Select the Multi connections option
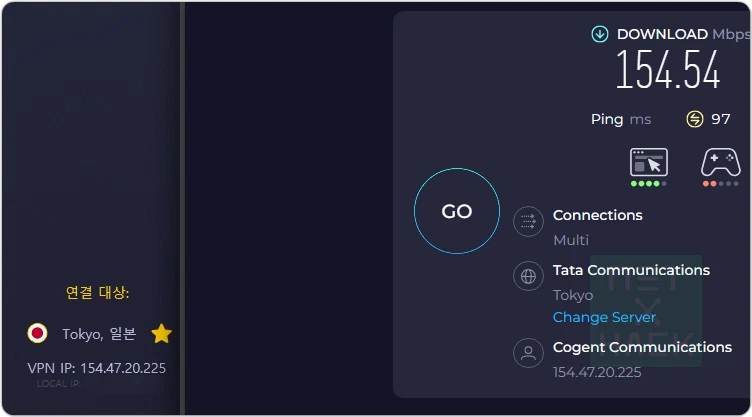Viewport: 752px width, 417px height. tap(571, 240)
